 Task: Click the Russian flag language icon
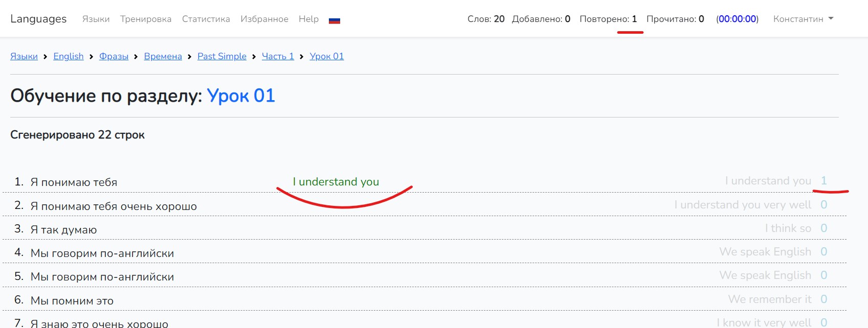coord(334,20)
